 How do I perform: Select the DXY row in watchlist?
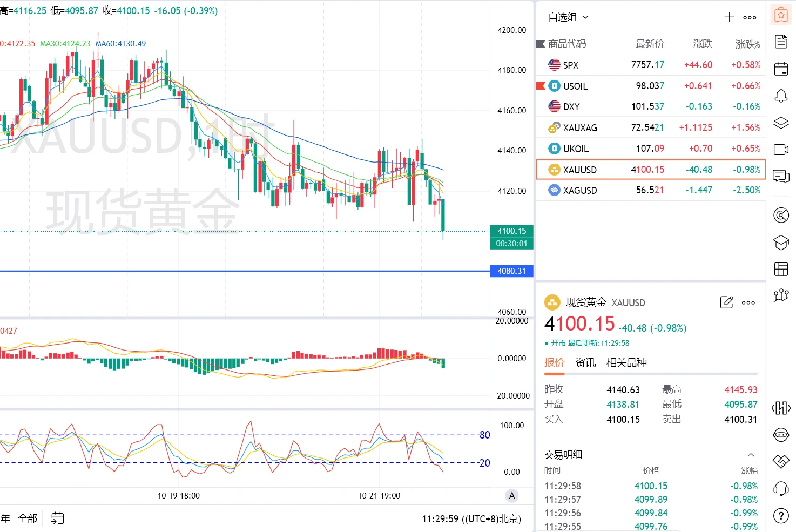pos(651,106)
